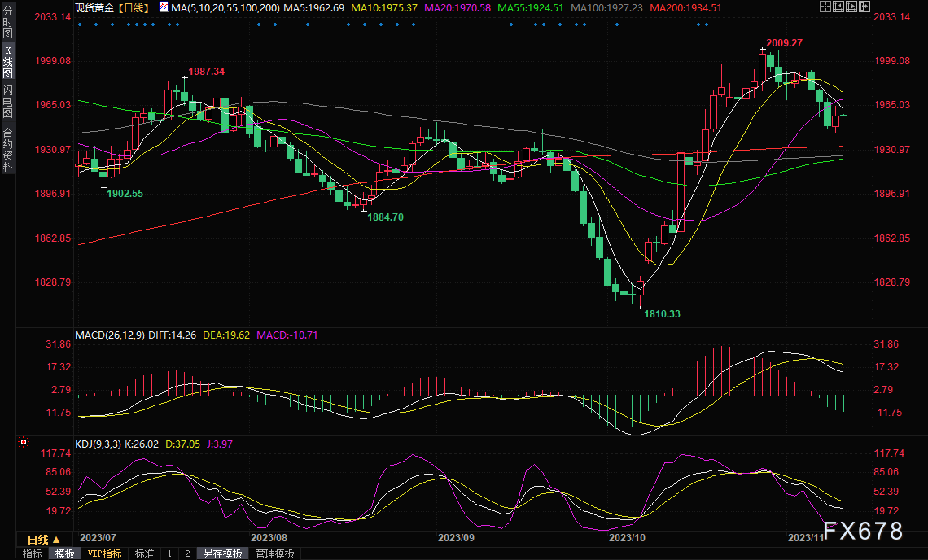The width and height of the screenshot is (928, 560).
Task: Click the chart playback icon
Action: 851,7
